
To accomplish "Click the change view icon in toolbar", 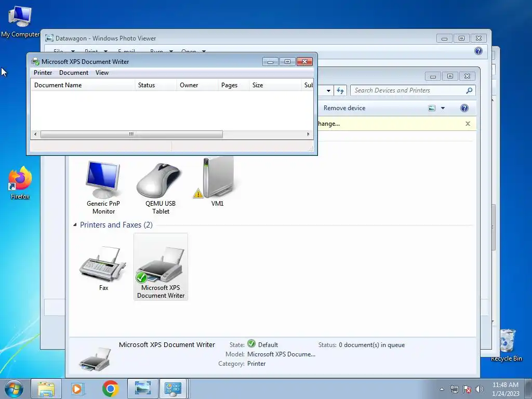I will [x=432, y=108].
